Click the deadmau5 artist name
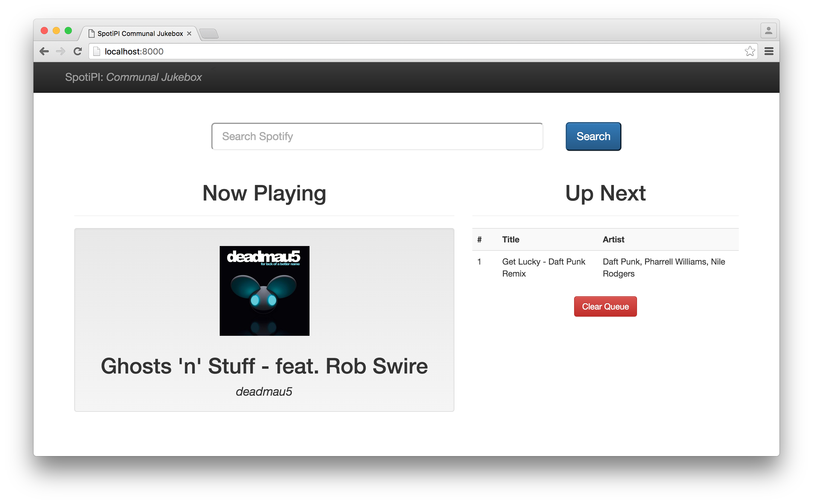813x504 pixels. [264, 391]
